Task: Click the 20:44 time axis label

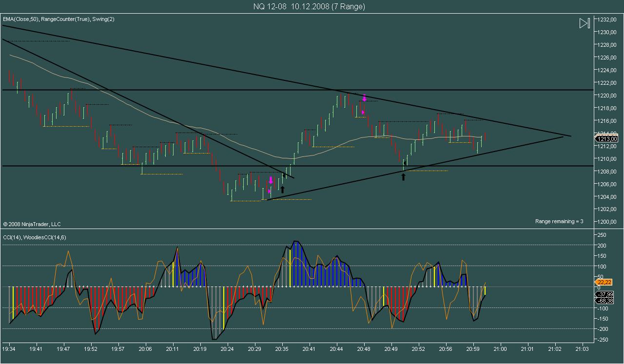Action: 336,349
